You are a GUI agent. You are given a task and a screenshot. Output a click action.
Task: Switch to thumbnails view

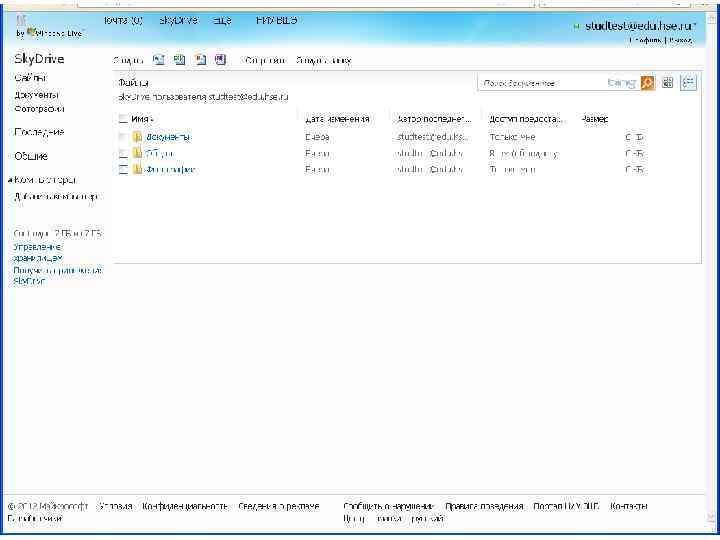667,83
